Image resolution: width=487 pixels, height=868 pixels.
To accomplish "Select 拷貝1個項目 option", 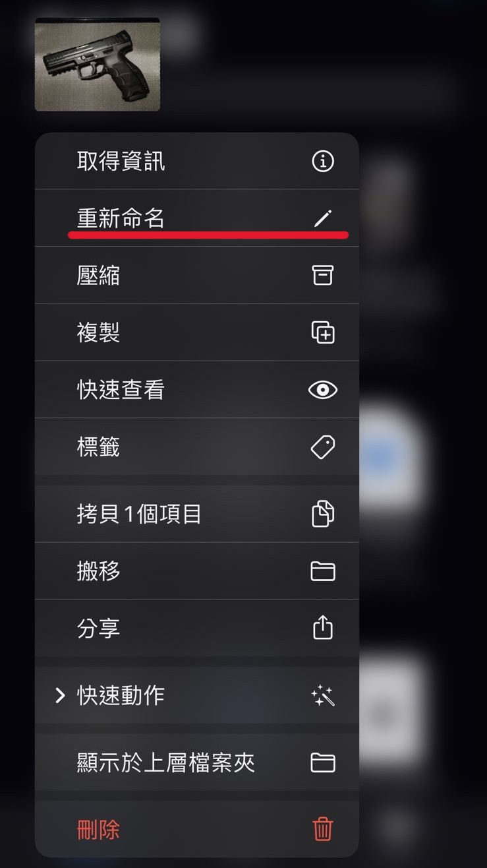I will [x=197, y=514].
